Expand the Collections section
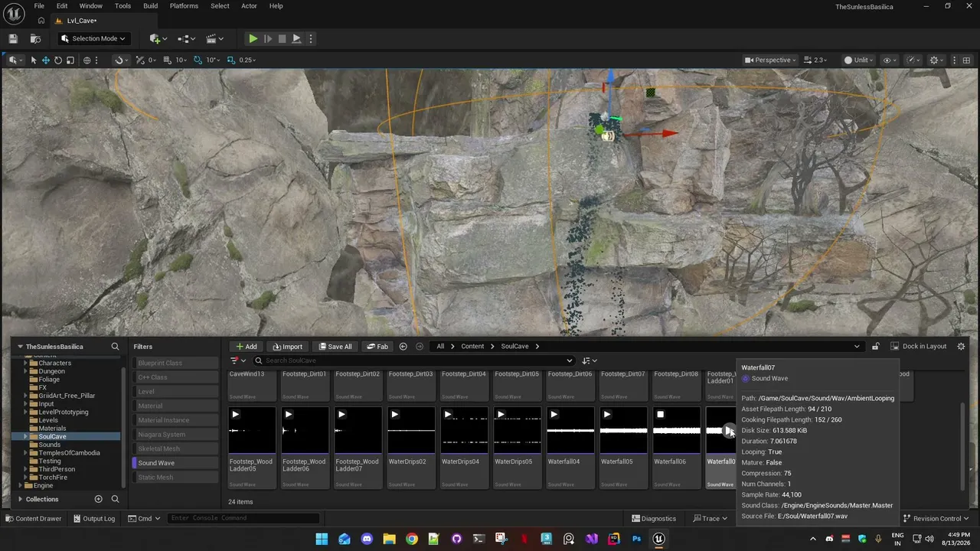980x551 pixels. click(x=20, y=499)
